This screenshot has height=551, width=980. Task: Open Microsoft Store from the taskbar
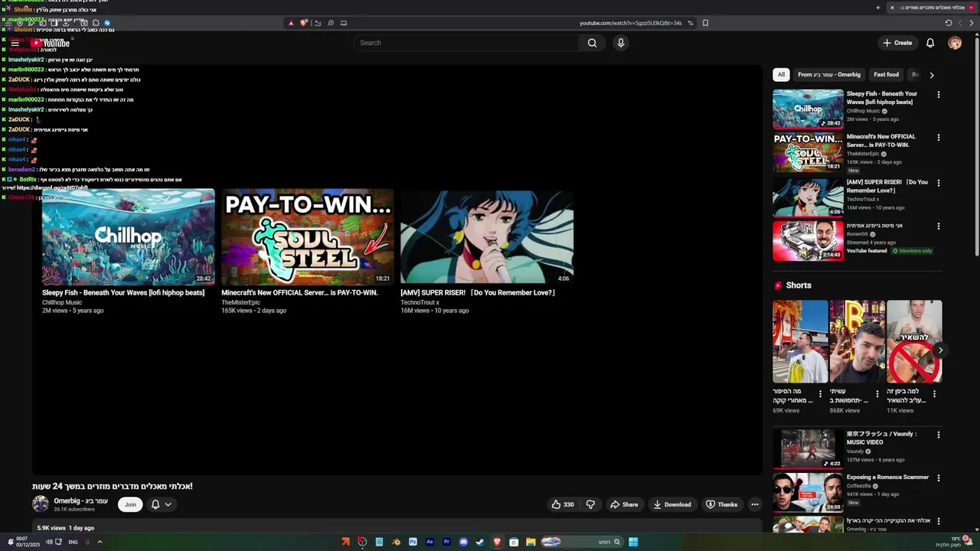pyautogui.click(x=514, y=542)
